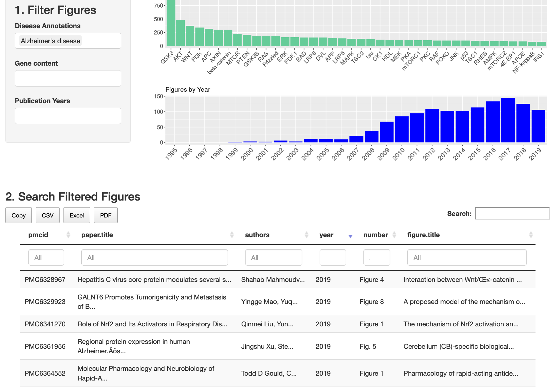560x392 pixels.
Task: Open the Disease Annotations selector
Action: pos(68,41)
